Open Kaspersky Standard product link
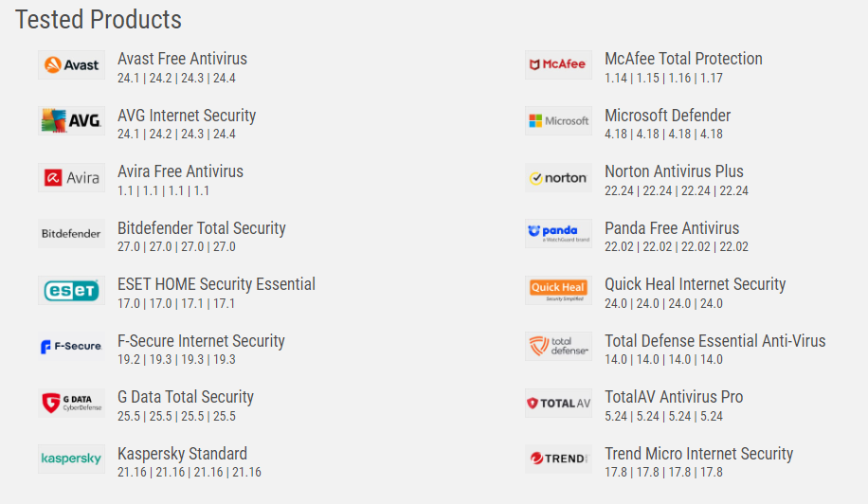 click(x=182, y=453)
